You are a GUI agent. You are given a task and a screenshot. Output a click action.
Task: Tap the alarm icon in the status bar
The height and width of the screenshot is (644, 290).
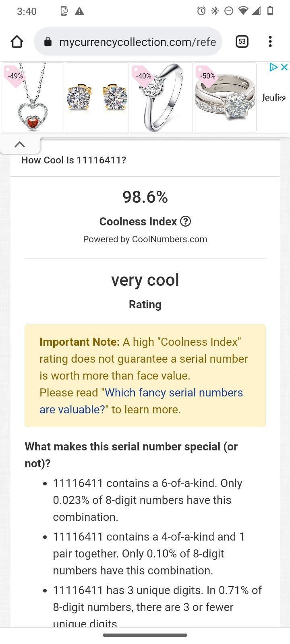click(201, 11)
